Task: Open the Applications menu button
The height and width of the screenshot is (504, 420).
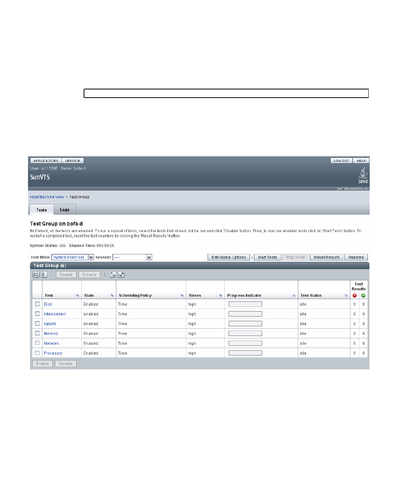Action: coord(46,161)
